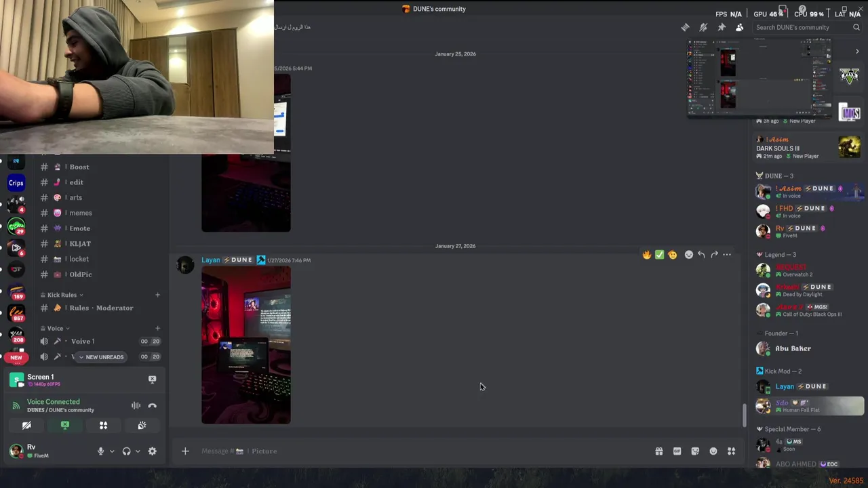Click the red NEW server badge

(x=16, y=357)
